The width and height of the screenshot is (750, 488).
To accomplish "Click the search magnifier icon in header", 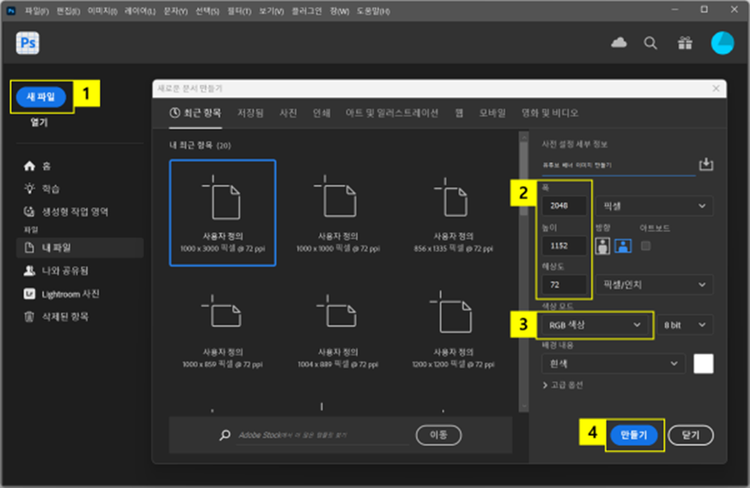I will click(651, 43).
